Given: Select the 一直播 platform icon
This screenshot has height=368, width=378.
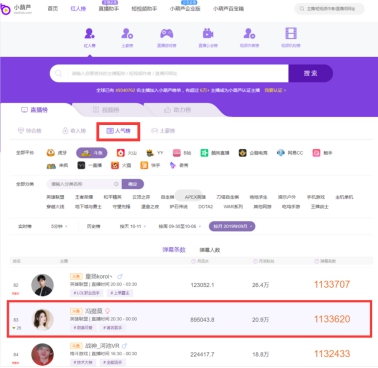Looking at the screenshot, I should pyautogui.click(x=81, y=165).
